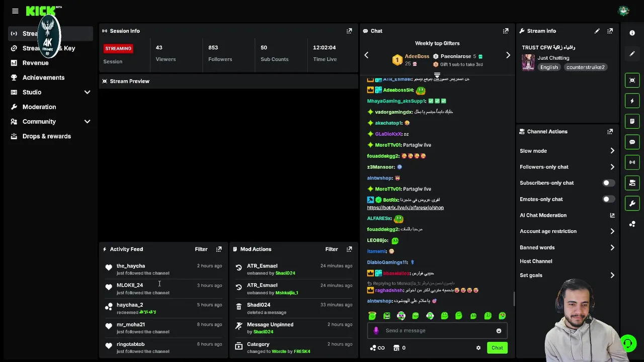
Task: Open Banned words options
Action: point(568,247)
